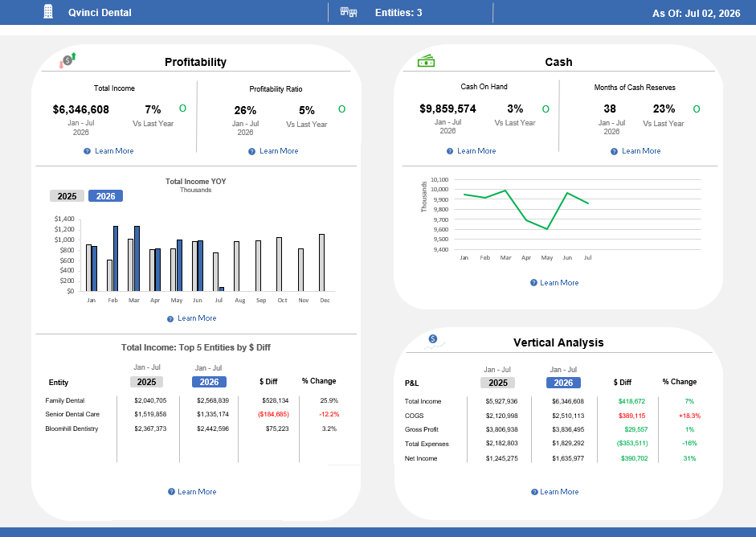The image size is (756, 537).
Task: Click the Vertical Analysis dollar chart icon
Action: coord(435,342)
